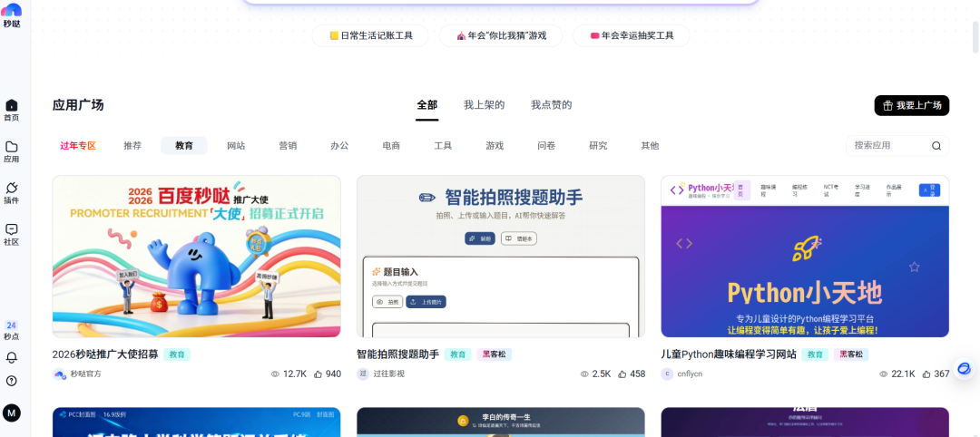980x437 pixels.
Task: Click the cnflycn author name
Action: (690, 374)
